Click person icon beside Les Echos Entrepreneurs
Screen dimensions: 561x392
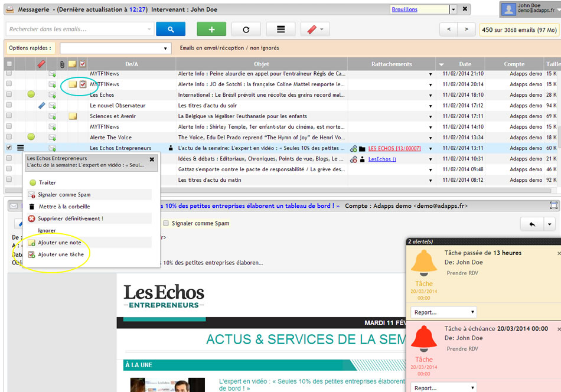coord(171,148)
